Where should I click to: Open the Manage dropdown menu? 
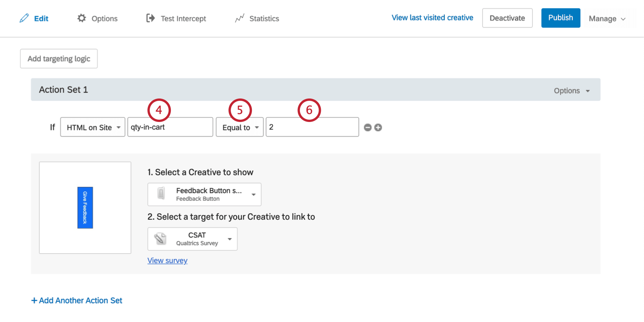click(x=606, y=19)
